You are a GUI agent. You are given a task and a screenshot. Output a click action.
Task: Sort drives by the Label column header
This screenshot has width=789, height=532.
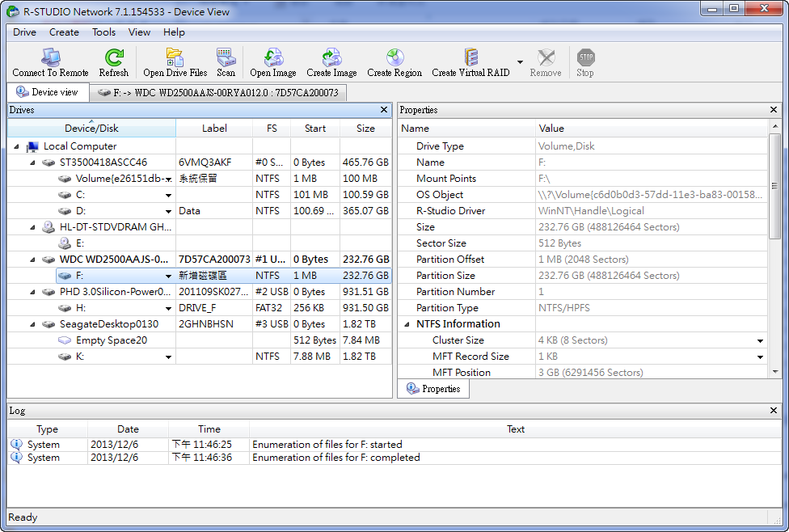(x=214, y=129)
